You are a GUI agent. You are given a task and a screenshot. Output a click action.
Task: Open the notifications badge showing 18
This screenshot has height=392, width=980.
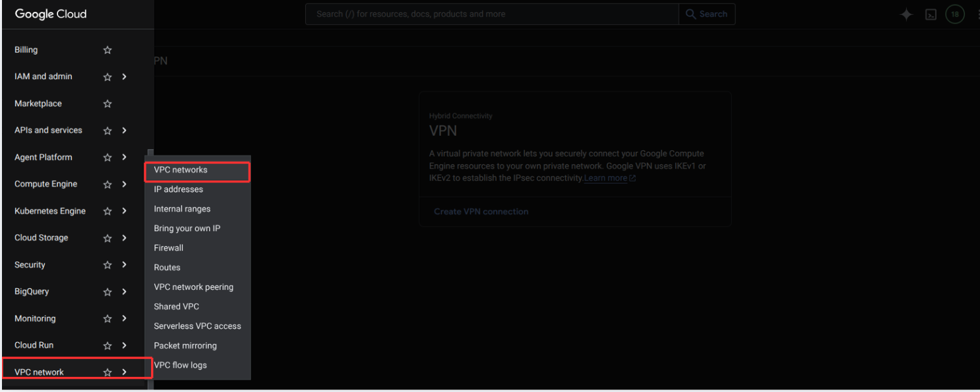[x=955, y=14]
